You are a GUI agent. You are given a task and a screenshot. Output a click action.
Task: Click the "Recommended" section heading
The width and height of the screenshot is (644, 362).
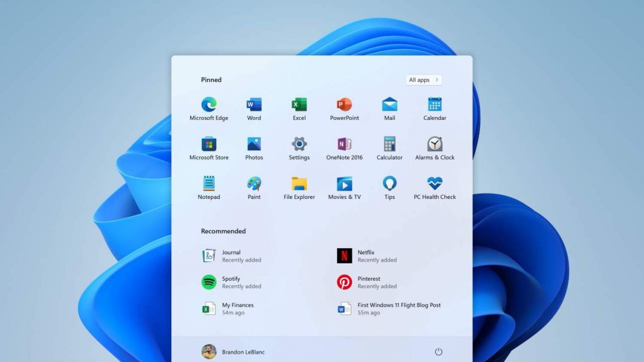[x=223, y=231]
